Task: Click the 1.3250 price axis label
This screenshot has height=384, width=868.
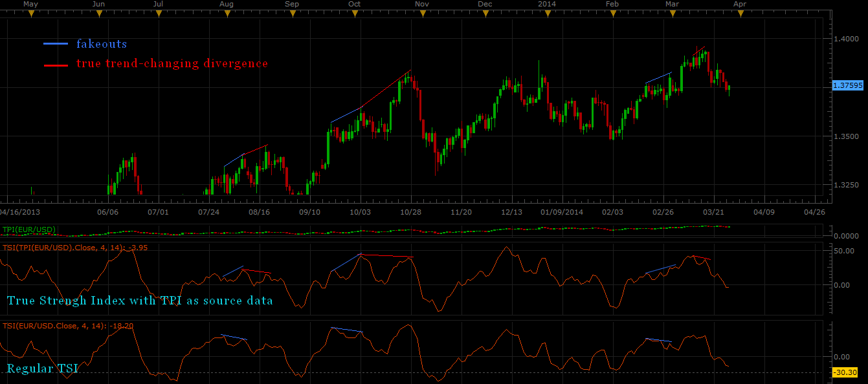Action: 845,185
